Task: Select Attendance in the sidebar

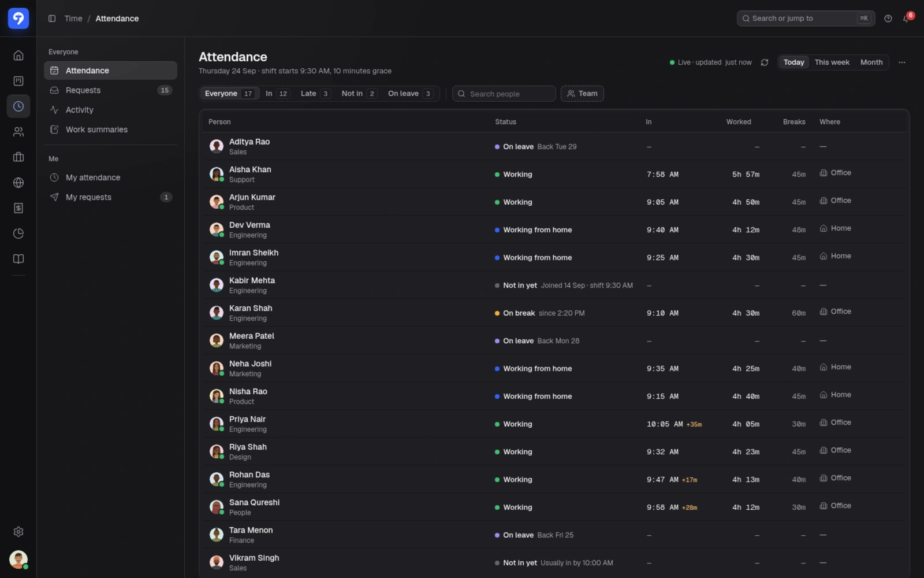Action: [x=110, y=71]
